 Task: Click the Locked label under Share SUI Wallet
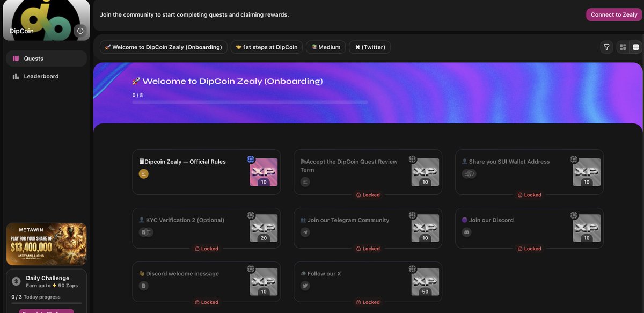coord(529,195)
